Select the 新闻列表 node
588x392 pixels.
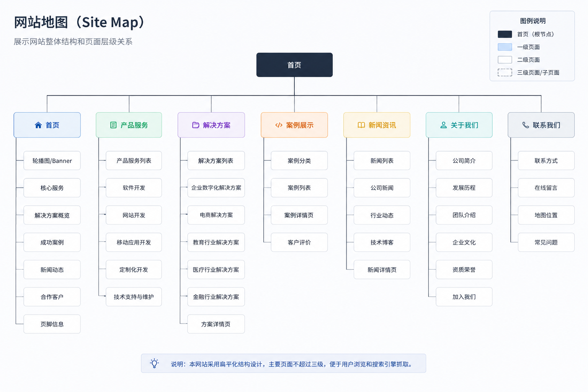point(382,161)
